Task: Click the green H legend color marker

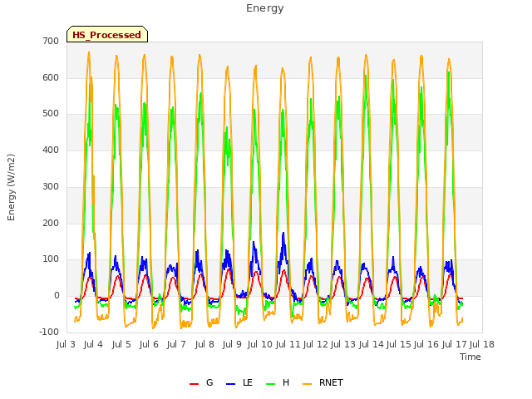Action: [270, 384]
